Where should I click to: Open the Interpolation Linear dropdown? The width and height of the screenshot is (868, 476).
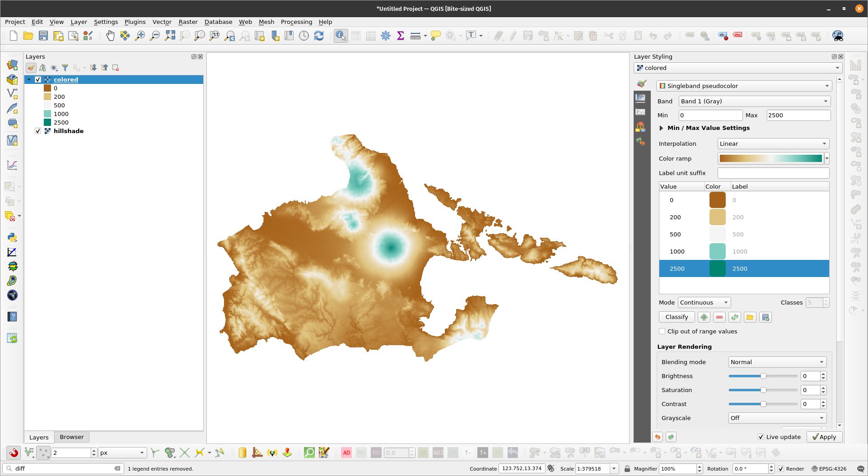773,143
